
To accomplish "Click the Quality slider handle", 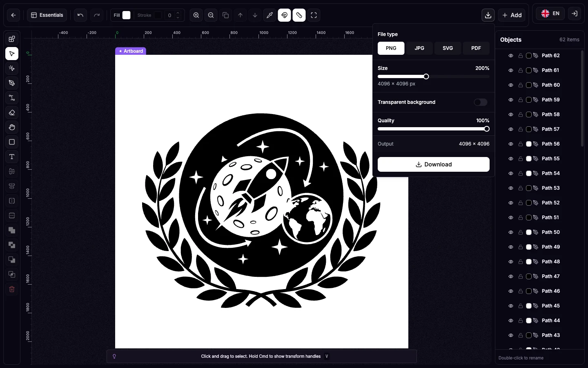I will tap(487, 129).
